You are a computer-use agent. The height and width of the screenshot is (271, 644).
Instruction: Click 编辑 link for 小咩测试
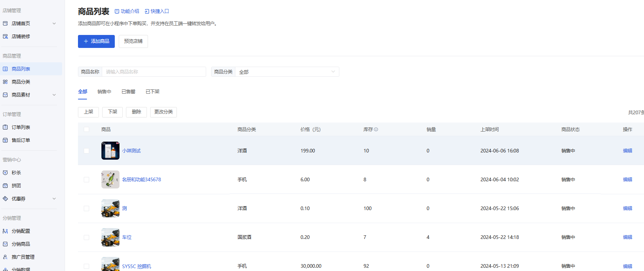pyautogui.click(x=627, y=151)
